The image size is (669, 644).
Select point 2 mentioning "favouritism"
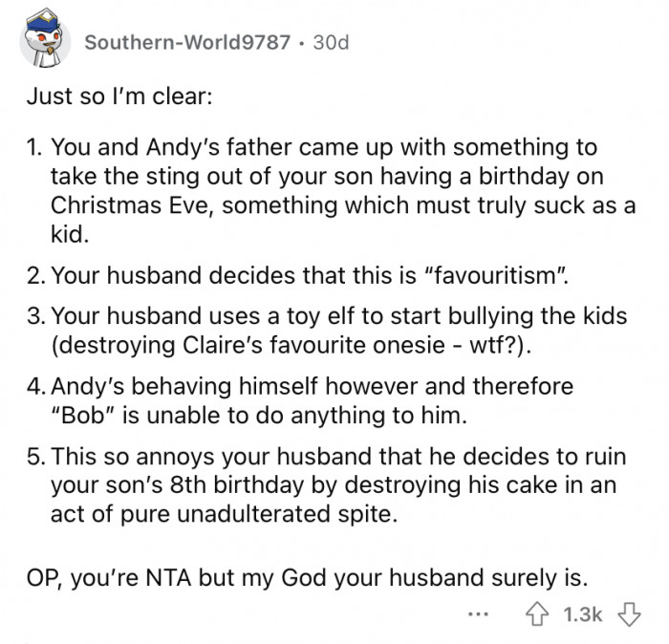[x=298, y=275]
